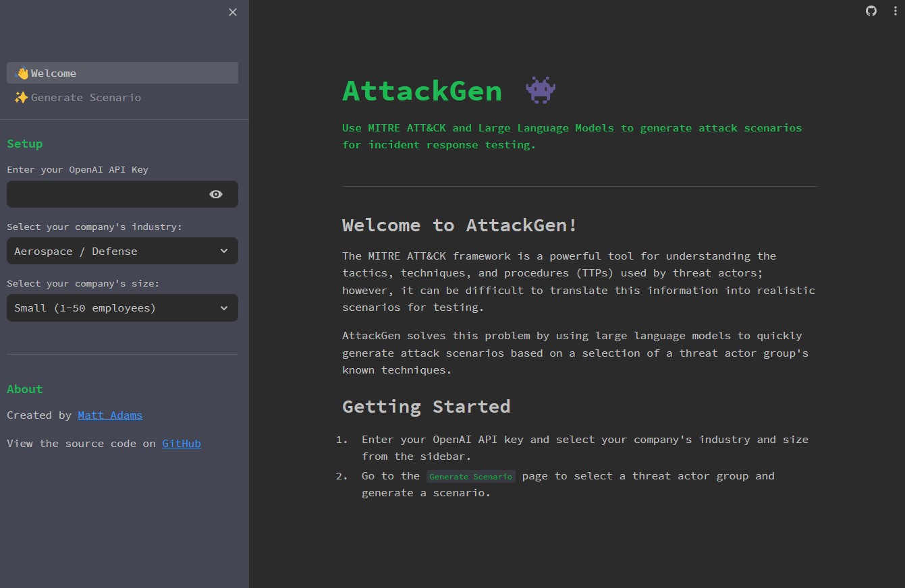Close the sidebar with the X icon
Image resolution: width=905 pixels, height=588 pixels.
[233, 12]
